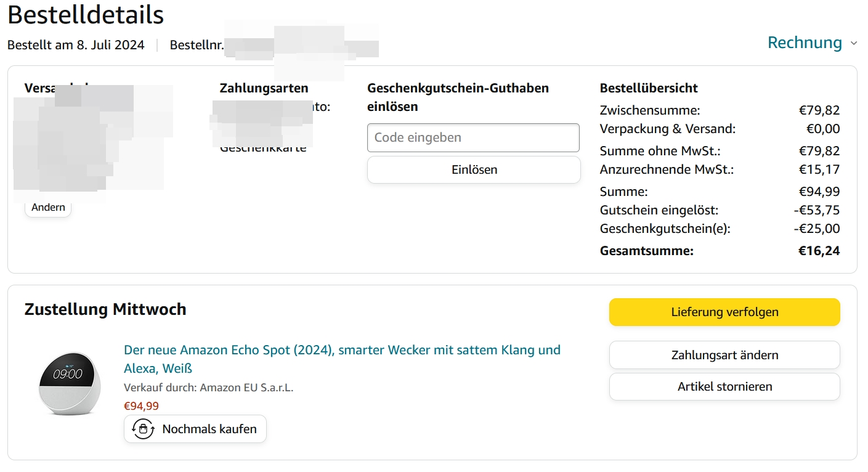
Task: Click the Gutschein eingelöst amount -€53,75
Action: point(816,210)
